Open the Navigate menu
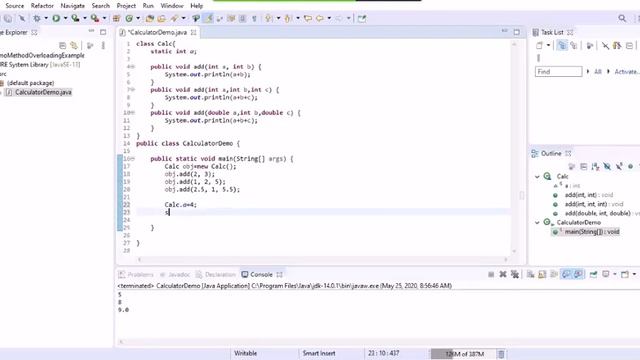The width and height of the screenshot is (640, 360). (x=72, y=6)
